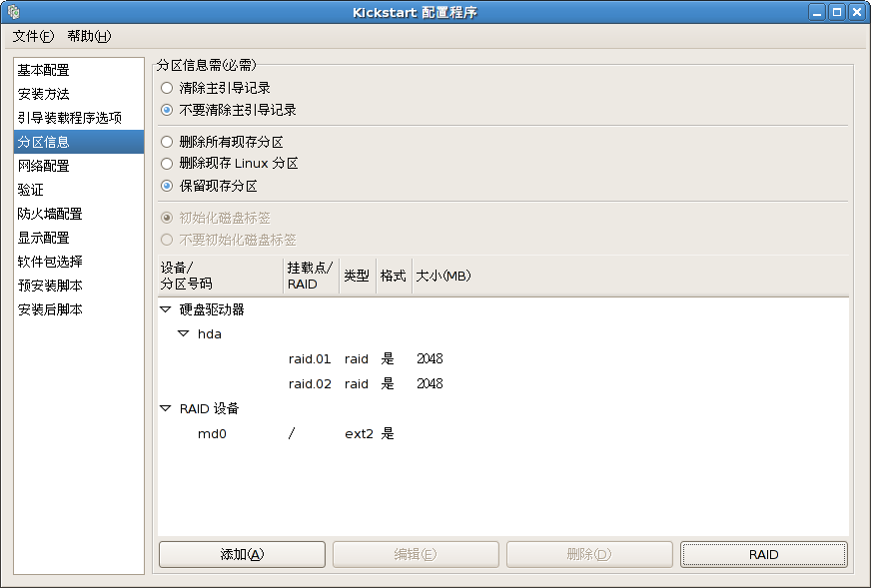The image size is (871, 588).
Task: Select 安装方法 in the sidebar
Action: [78, 94]
